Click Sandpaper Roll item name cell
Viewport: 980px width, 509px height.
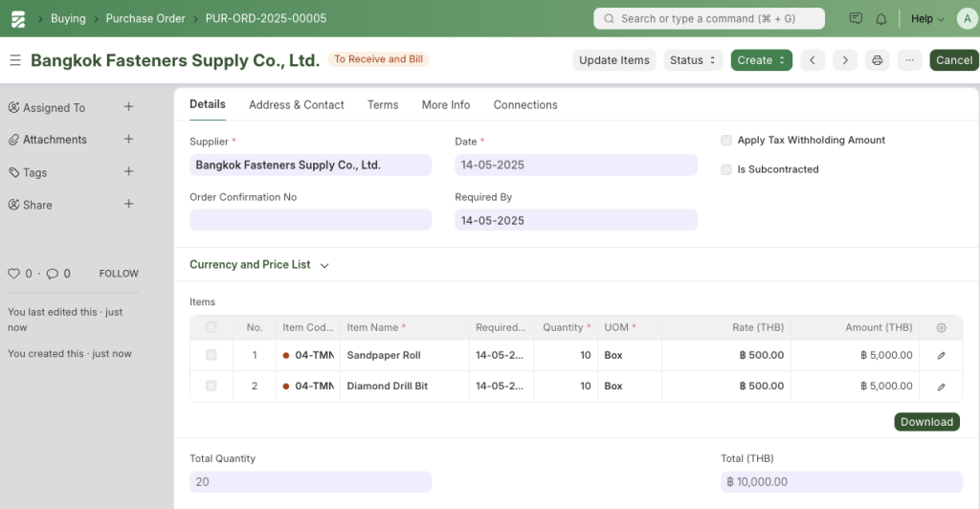point(405,355)
